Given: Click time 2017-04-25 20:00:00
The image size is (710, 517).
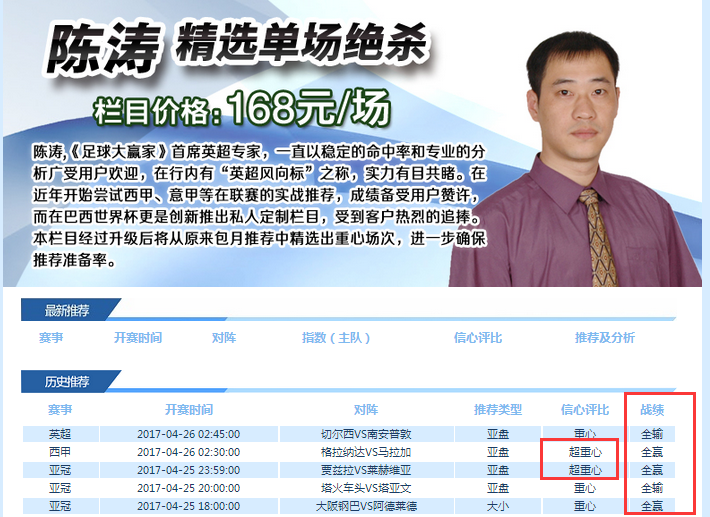Looking at the screenshot, I should point(189,488).
